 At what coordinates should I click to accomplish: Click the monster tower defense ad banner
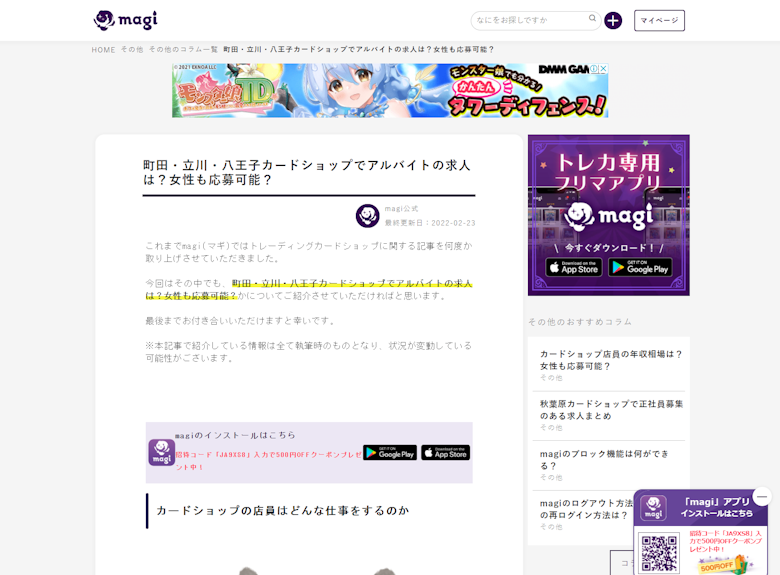pos(390,91)
